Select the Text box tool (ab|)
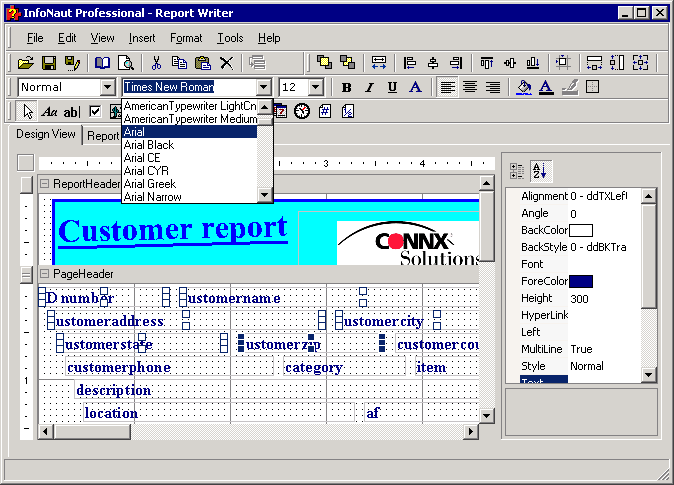Image resolution: width=674 pixels, height=485 pixels. (72, 112)
